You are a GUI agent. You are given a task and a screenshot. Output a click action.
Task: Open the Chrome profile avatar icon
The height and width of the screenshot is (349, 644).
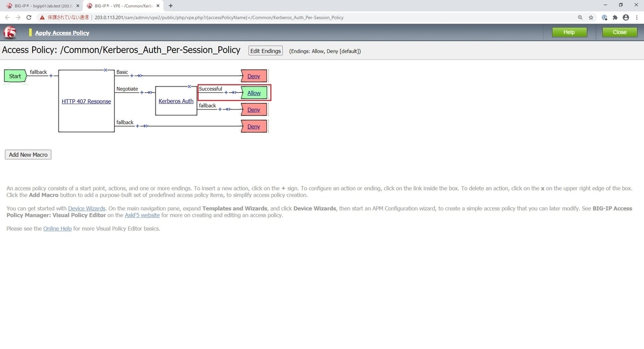[626, 17]
